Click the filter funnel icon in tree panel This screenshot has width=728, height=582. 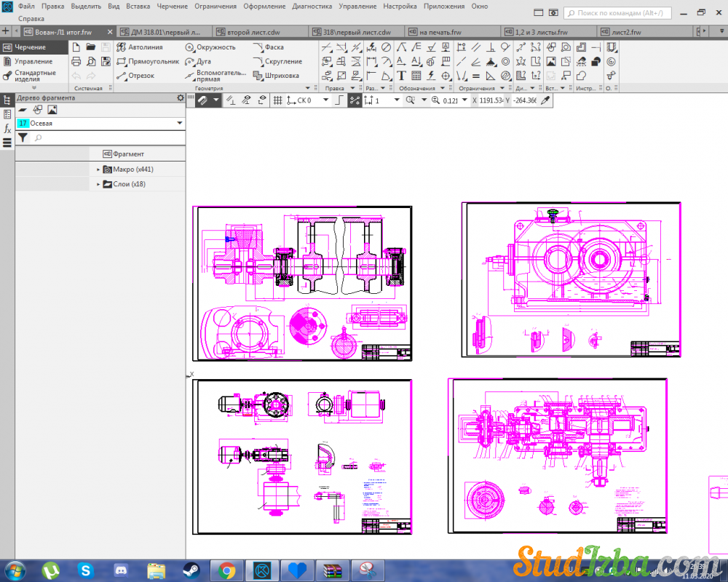click(x=23, y=137)
